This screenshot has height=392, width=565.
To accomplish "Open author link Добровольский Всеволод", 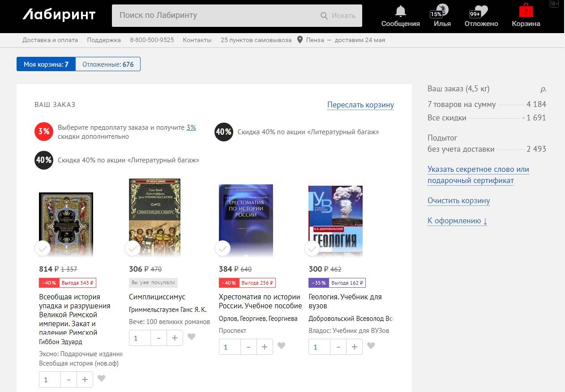I will 351,319.
